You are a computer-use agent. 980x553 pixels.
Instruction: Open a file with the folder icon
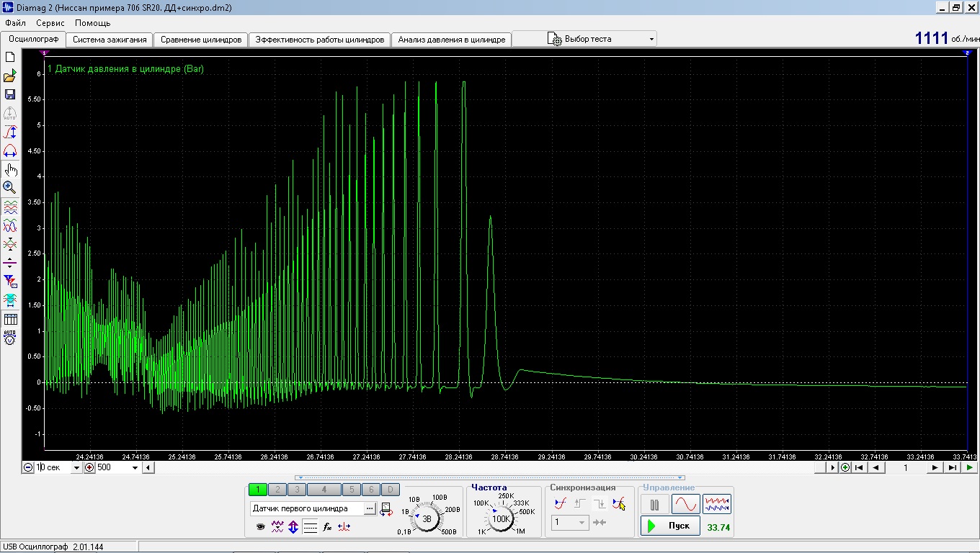[10, 76]
